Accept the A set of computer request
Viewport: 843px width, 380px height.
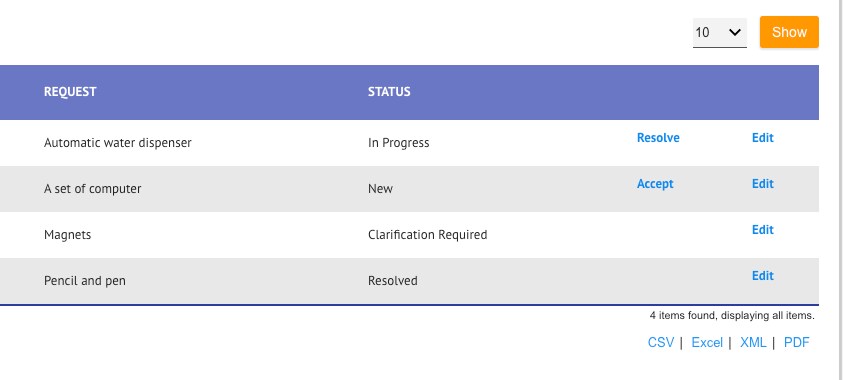point(655,184)
